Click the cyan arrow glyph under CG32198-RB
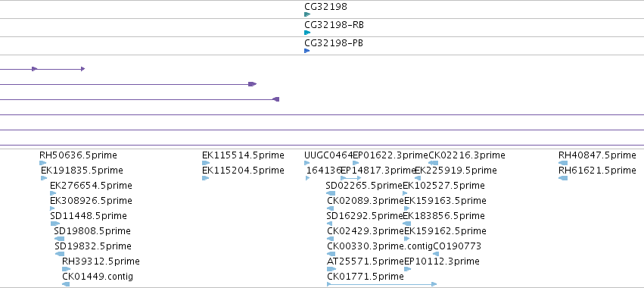Image resolution: width=644 pixels, height=288 pixels. coord(307,33)
